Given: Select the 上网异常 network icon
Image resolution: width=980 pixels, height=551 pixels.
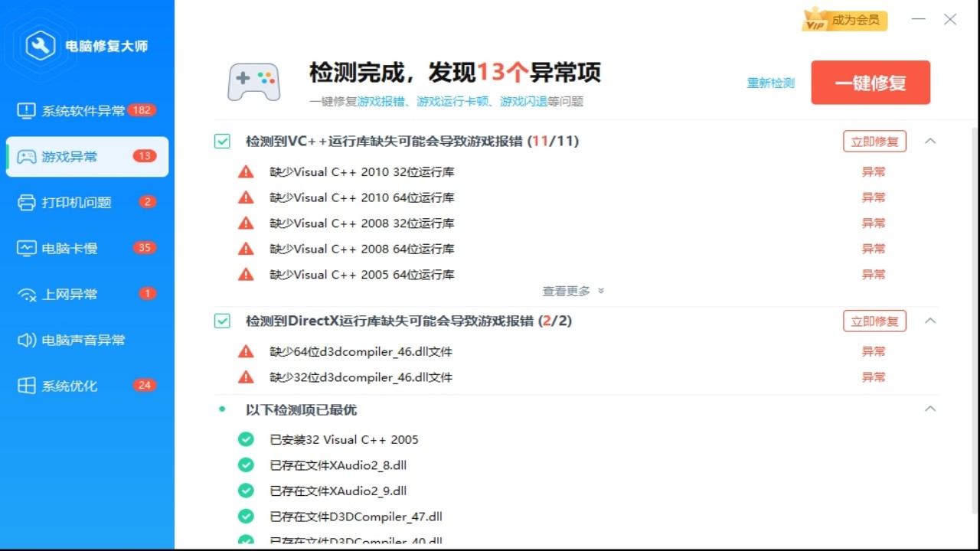Looking at the screenshot, I should coord(25,294).
